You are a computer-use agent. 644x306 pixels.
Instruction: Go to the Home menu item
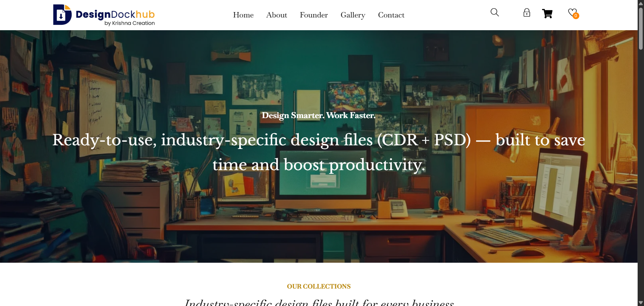coord(243,15)
